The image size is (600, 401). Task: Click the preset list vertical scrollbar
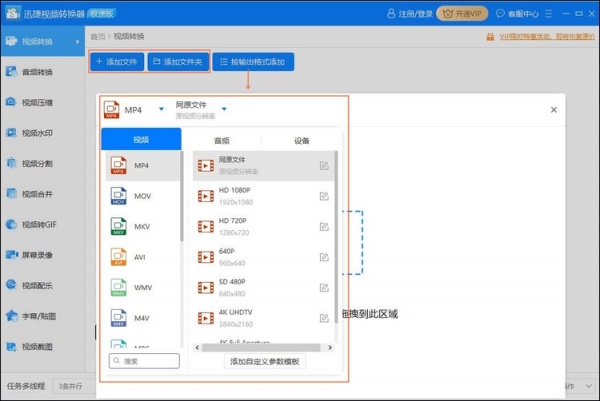pos(336,237)
